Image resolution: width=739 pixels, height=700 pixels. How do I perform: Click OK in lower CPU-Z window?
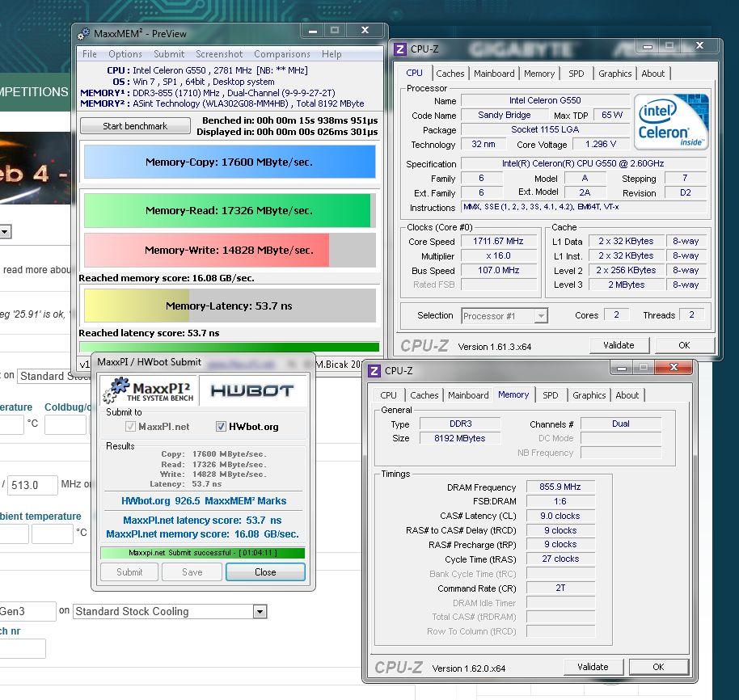[x=658, y=667]
